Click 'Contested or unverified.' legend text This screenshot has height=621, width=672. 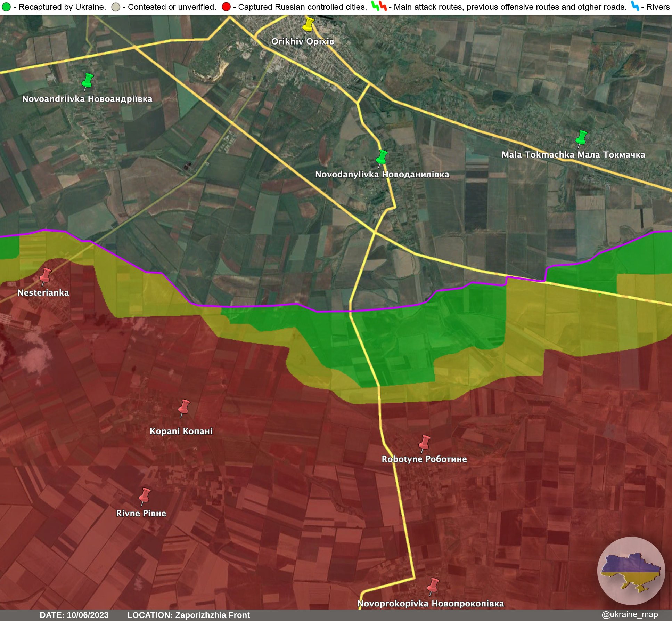(x=172, y=7)
